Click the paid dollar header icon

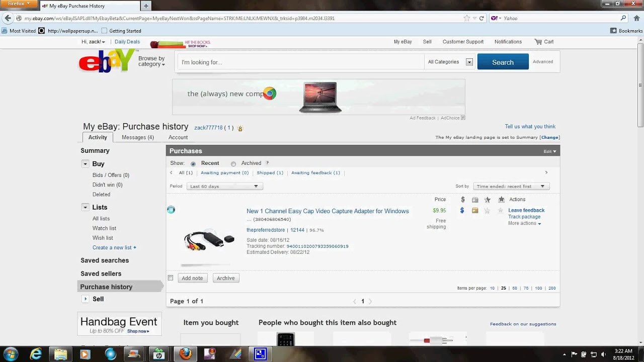[462, 200]
